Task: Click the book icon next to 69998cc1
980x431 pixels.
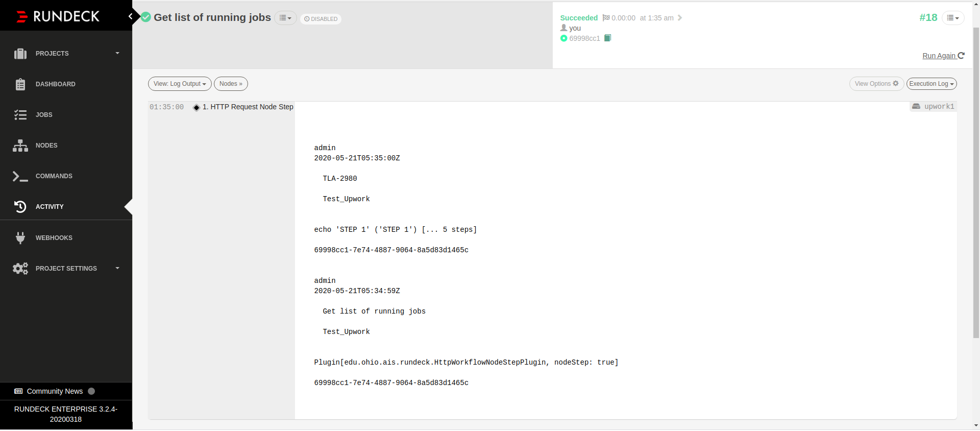Action: point(607,38)
